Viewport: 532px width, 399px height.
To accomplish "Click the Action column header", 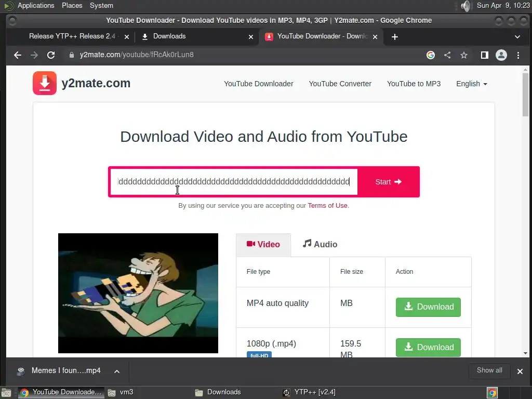I will (x=404, y=272).
